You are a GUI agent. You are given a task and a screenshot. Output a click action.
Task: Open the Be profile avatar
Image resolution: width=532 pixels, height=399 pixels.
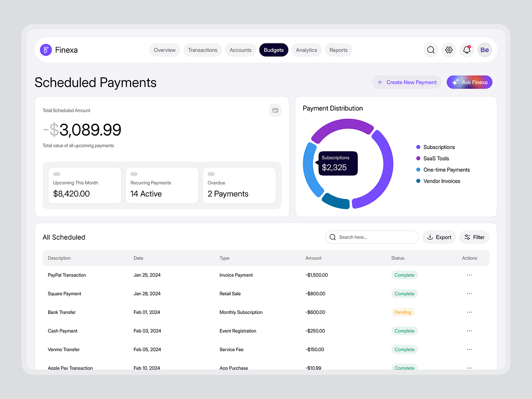pyautogui.click(x=485, y=50)
